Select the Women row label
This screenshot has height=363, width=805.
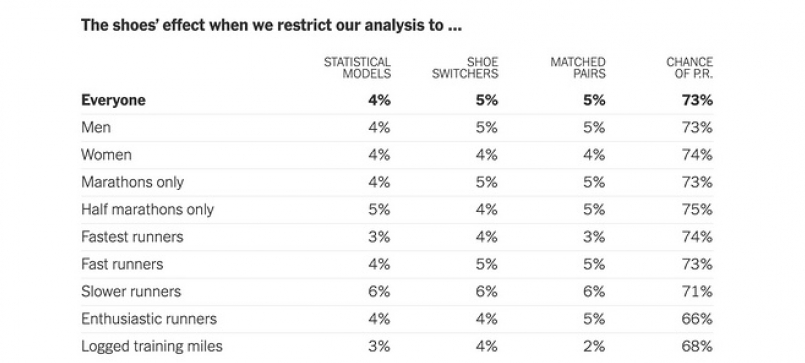point(106,155)
